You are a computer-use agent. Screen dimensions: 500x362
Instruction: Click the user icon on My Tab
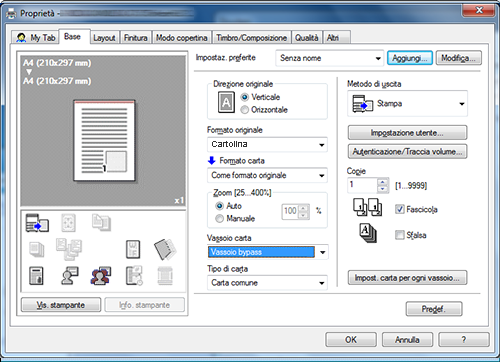21,38
